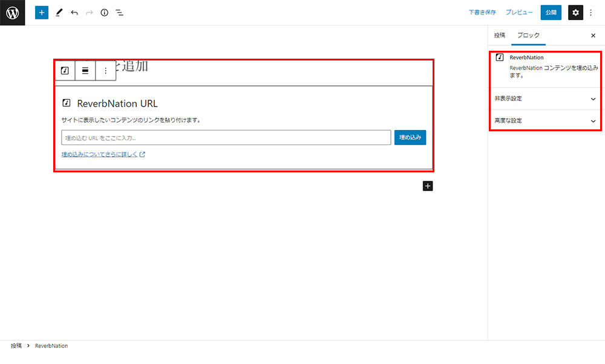Click the WordPress logo icon
This screenshot has width=605, height=364.
12,12
